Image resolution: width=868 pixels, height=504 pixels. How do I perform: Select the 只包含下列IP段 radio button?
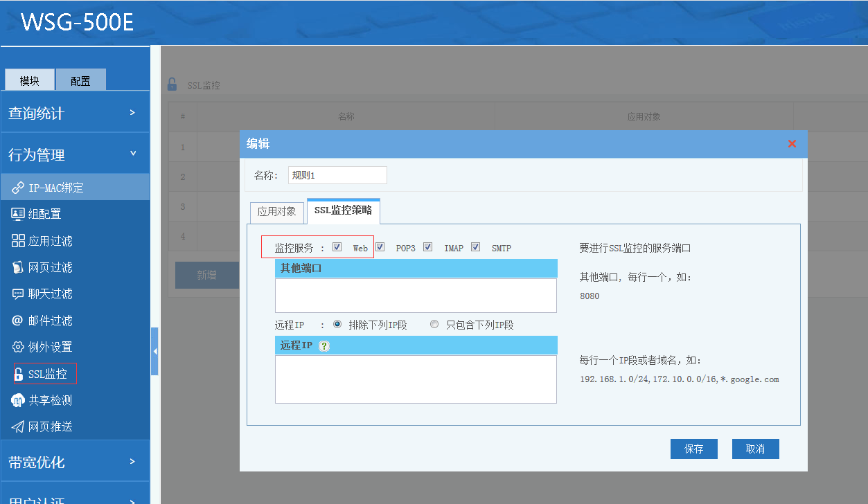coord(434,324)
